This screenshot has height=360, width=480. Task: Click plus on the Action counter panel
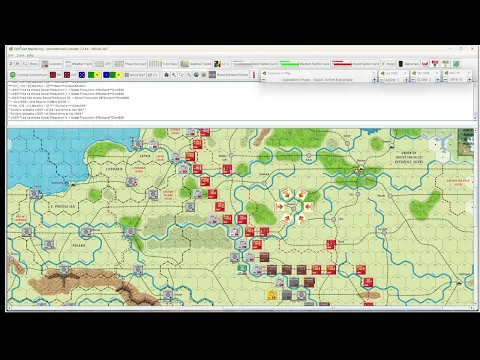click(x=406, y=80)
